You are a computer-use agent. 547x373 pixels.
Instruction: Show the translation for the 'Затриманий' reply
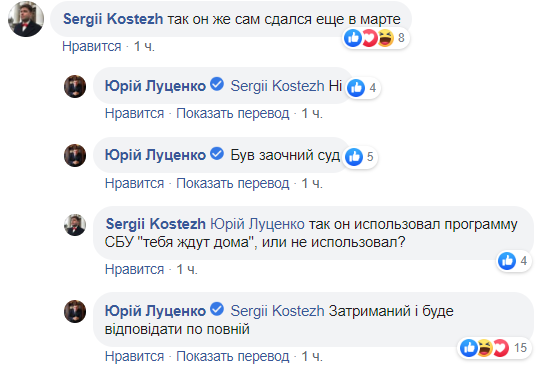[233, 356]
